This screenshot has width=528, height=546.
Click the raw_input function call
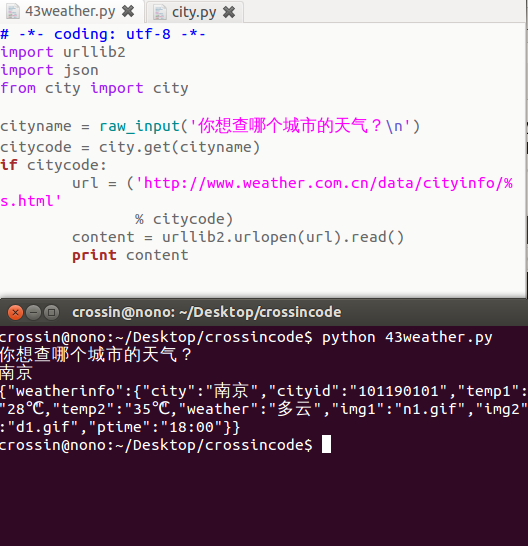[x=259, y=126]
